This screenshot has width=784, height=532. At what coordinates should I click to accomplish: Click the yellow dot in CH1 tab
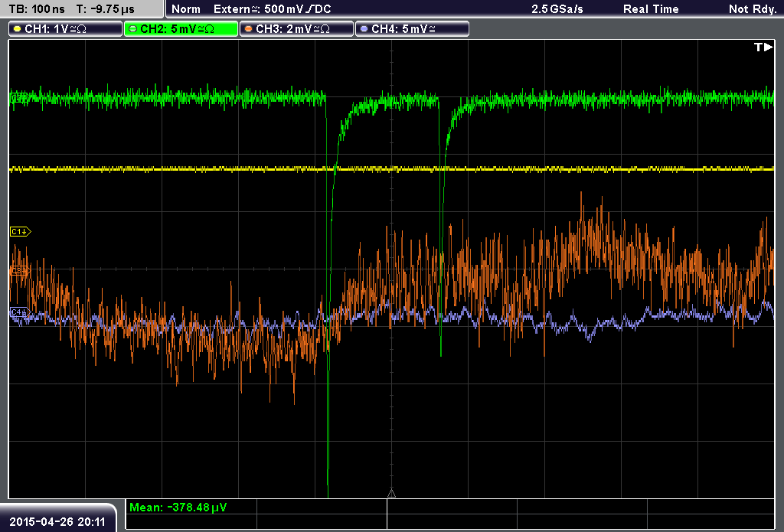(17, 29)
